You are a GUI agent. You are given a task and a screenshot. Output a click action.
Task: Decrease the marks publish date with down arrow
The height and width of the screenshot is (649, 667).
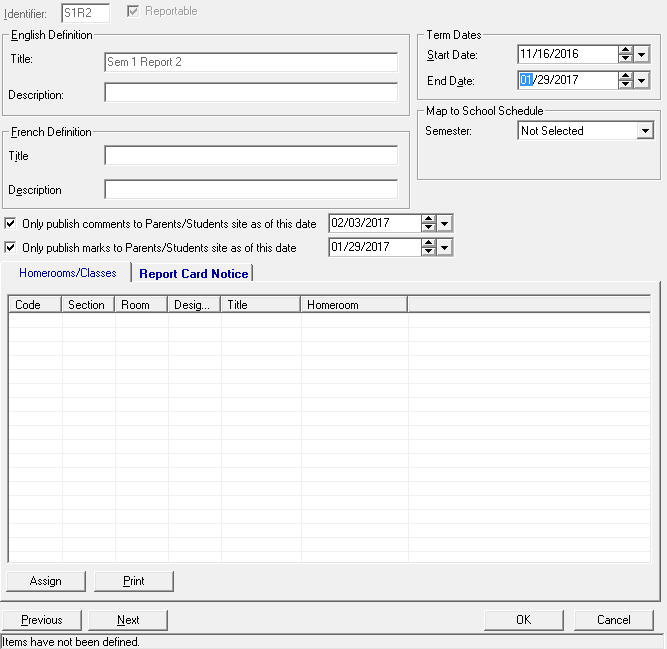428,251
